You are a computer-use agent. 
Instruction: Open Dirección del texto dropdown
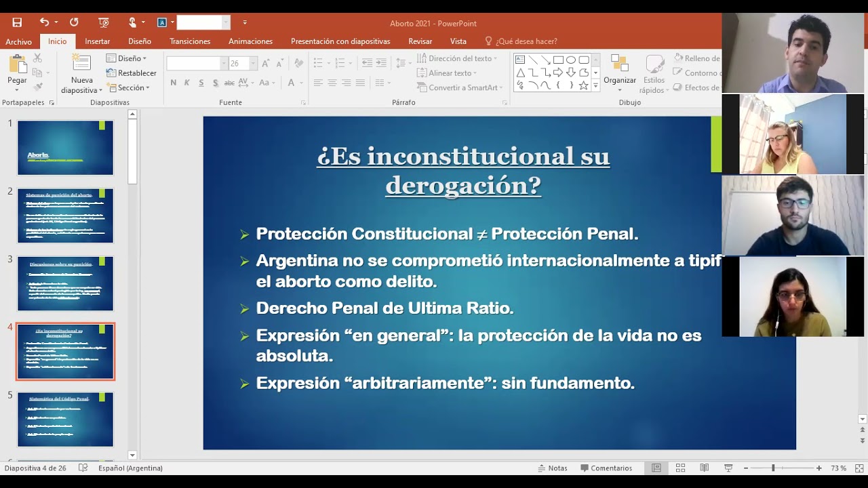[457, 58]
